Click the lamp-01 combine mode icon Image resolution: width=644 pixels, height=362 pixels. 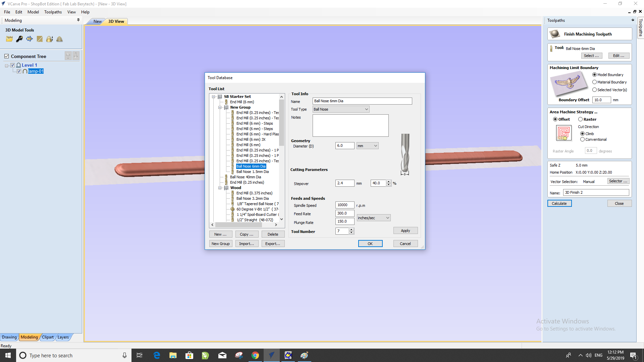tap(25, 71)
